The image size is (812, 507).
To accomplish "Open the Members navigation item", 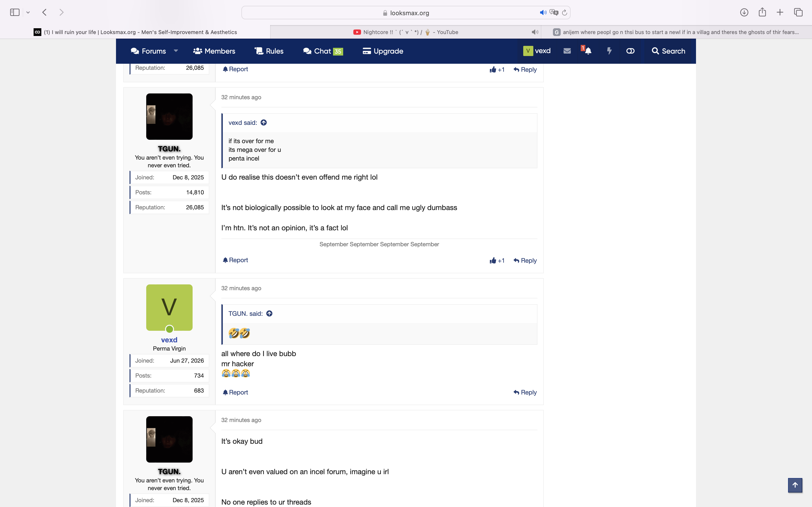I will [214, 51].
